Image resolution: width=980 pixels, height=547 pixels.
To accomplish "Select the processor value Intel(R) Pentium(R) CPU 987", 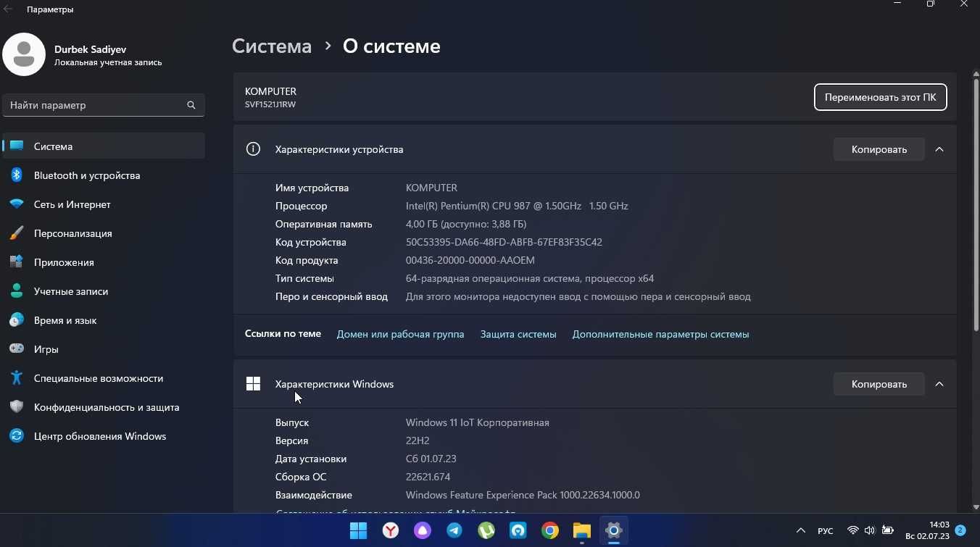I will pos(517,206).
